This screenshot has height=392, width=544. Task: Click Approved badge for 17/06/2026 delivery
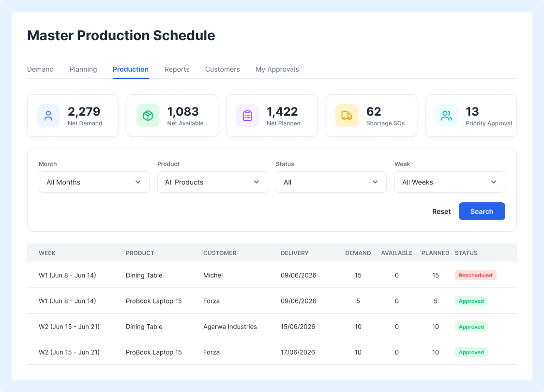click(471, 352)
